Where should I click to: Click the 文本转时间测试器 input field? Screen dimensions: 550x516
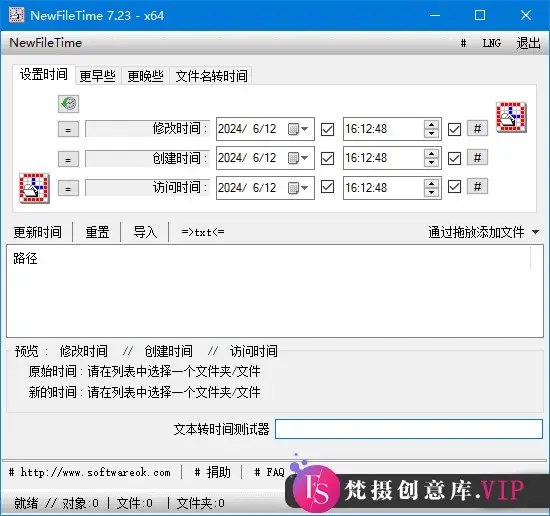click(x=409, y=429)
